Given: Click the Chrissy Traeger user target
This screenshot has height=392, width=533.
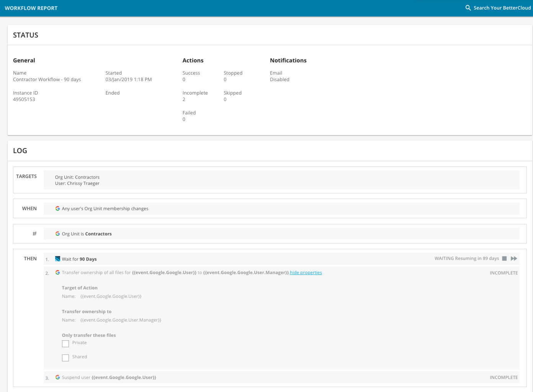Looking at the screenshot, I should [x=83, y=183].
